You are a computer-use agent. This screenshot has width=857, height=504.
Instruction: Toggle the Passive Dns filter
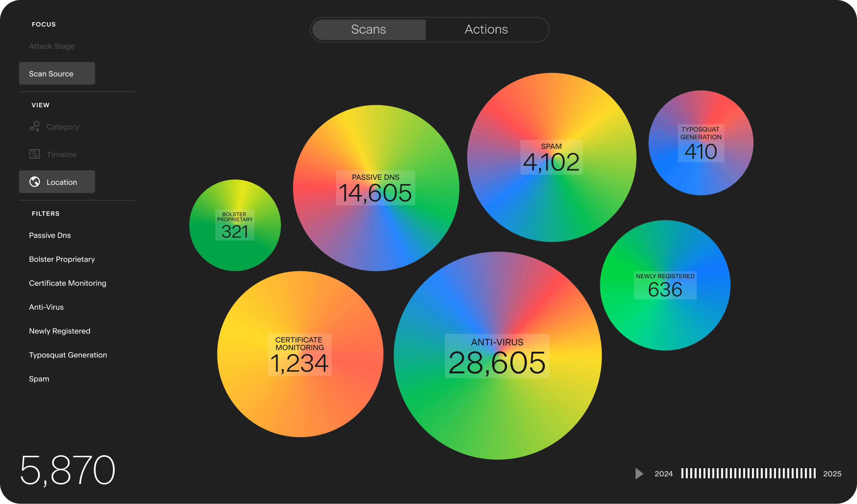coord(50,235)
